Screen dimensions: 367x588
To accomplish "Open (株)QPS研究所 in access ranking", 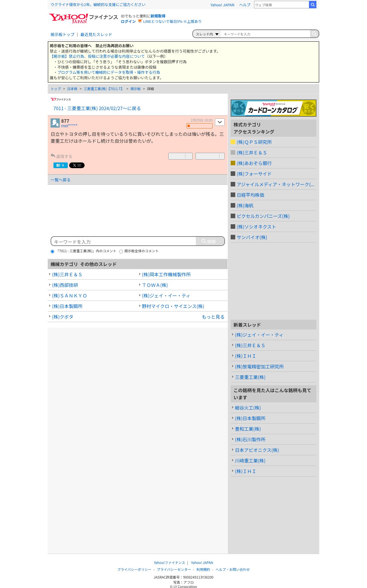I will pyautogui.click(x=254, y=142).
